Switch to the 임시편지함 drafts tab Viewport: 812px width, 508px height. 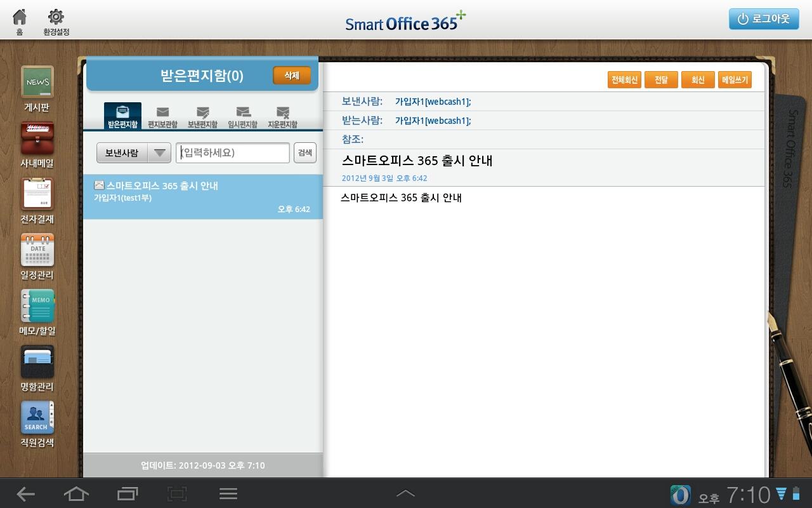point(242,117)
